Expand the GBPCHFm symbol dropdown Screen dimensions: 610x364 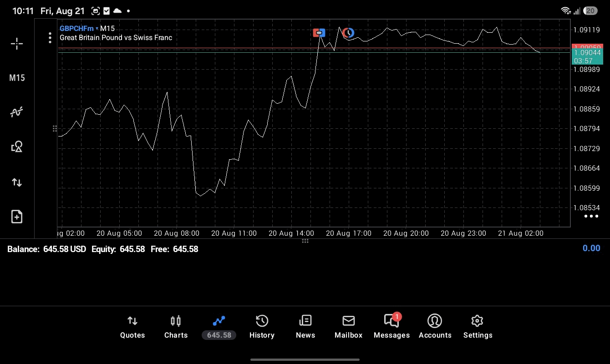(79, 29)
